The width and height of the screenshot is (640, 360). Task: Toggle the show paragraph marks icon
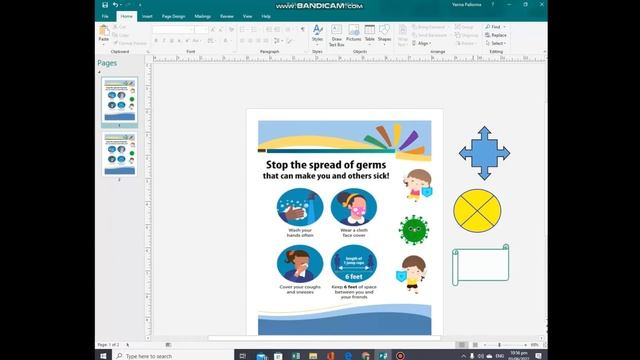pyautogui.click(x=302, y=29)
